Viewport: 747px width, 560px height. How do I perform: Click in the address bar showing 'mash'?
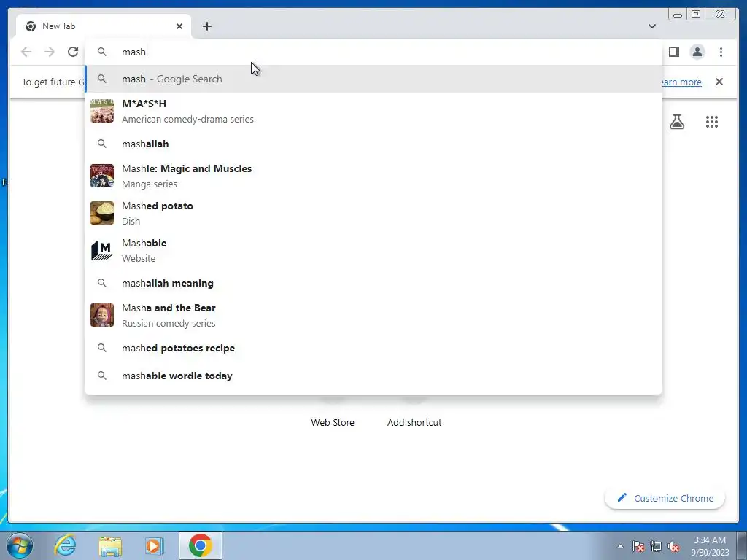pyautogui.click(x=373, y=52)
